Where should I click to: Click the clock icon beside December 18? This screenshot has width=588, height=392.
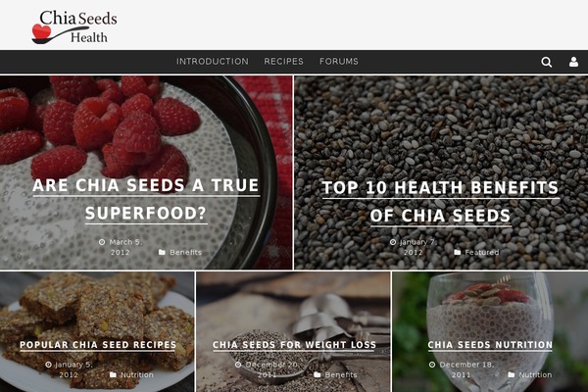tap(432, 365)
